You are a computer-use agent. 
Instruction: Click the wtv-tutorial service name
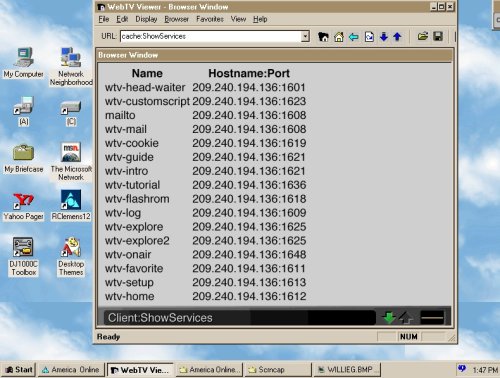[132, 185]
